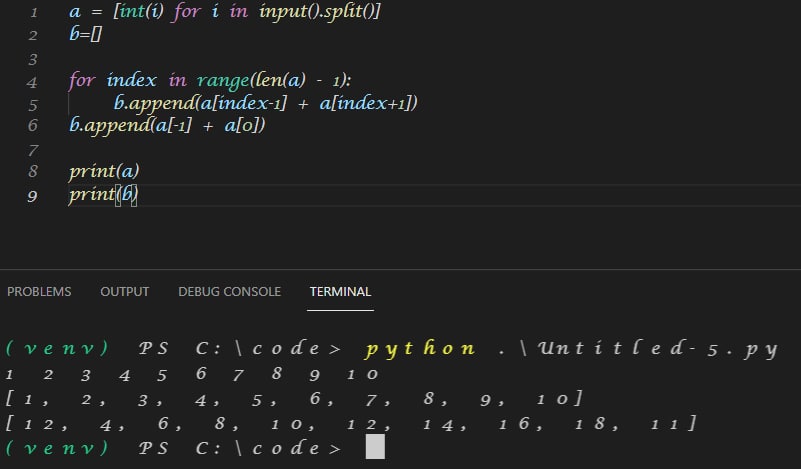Click 'b.append(a[index-1]' on line 5
The image size is (801, 469).
coord(200,103)
